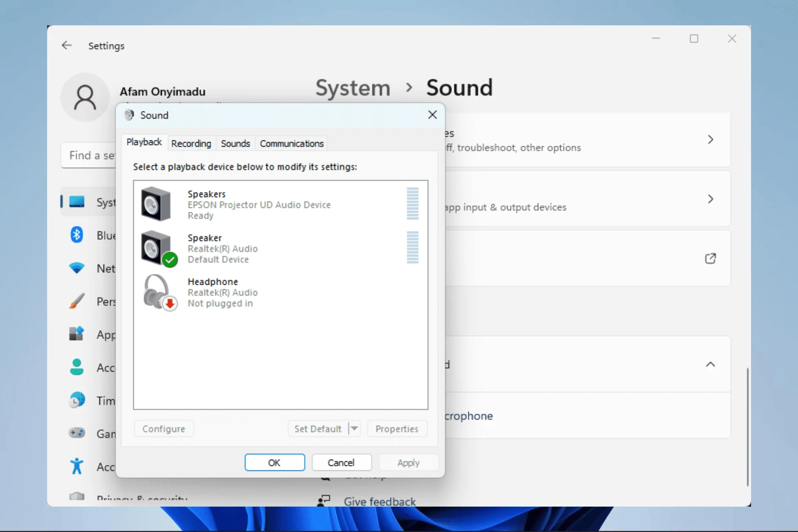Select the Personalization brush icon
798x532 pixels.
pyautogui.click(x=76, y=301)
